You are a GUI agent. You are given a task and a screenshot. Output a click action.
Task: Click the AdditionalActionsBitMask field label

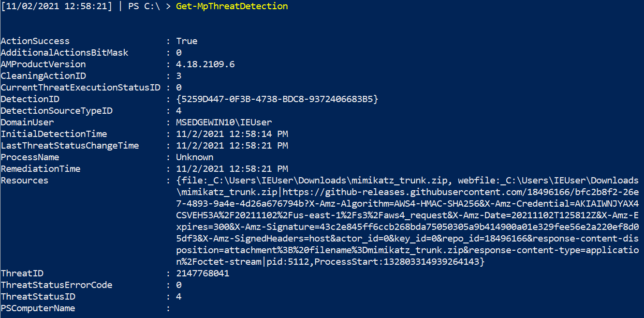[64, 53]
